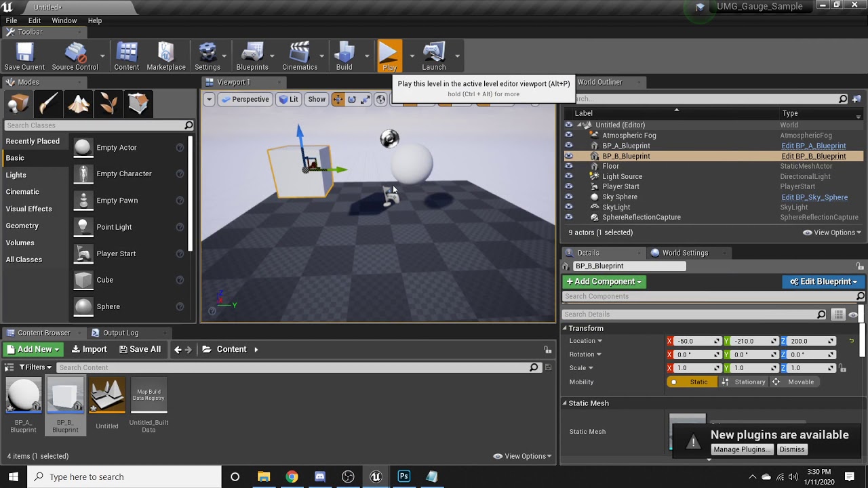Open the viewport options arrow dropdown
Screen dimensions: 868x488
(209, 100)
